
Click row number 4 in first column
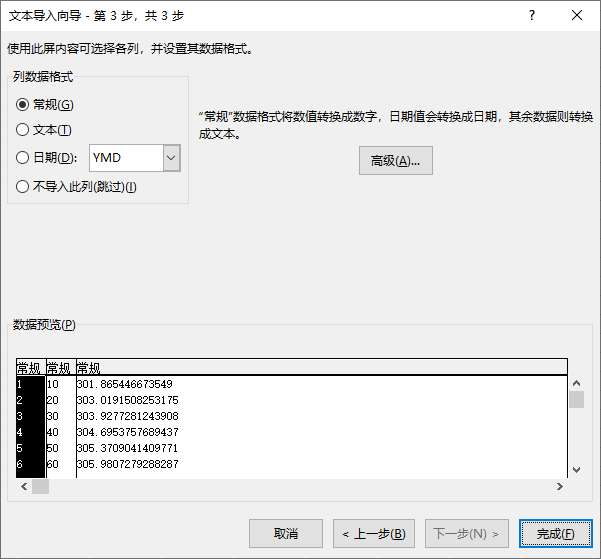[20, 432]
